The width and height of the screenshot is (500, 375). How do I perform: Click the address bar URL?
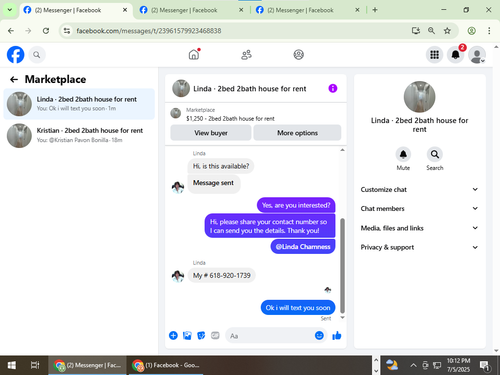pyautogui.click(x=149, y=31)
